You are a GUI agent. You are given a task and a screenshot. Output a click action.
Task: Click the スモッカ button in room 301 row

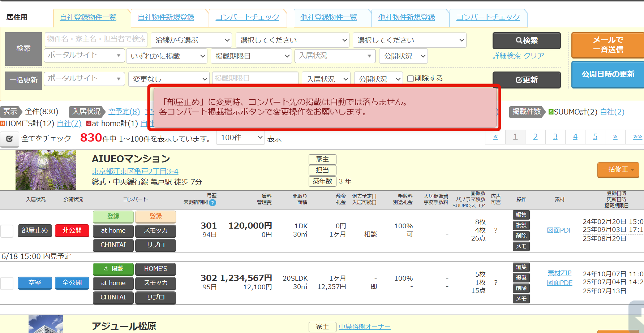[156, 231]
